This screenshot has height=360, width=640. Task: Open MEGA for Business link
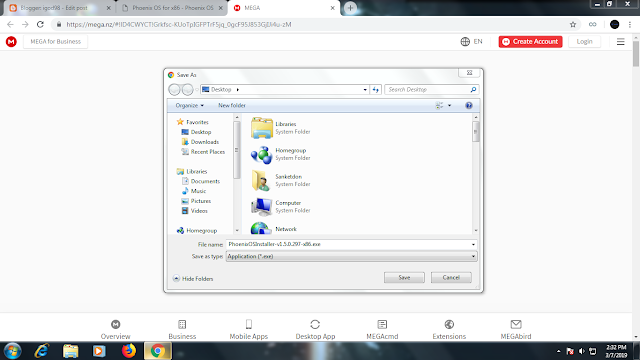click(56, 42)
